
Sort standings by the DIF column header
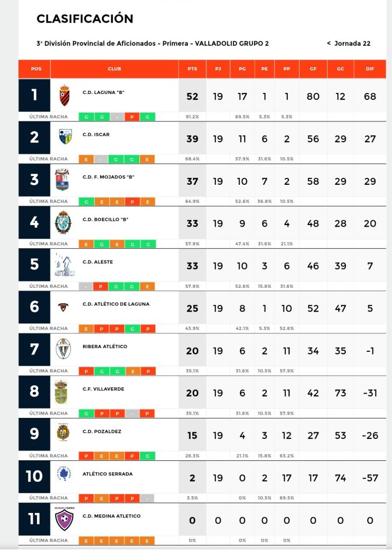(x=370, y=69)
